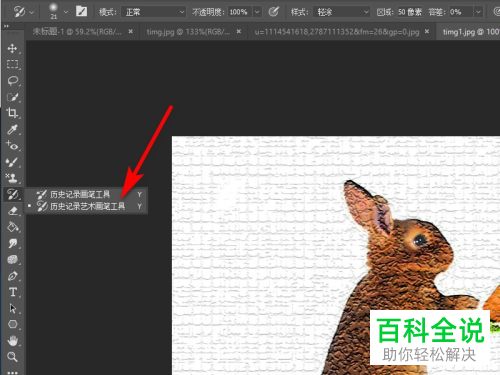This screenshot has height=375, width=500.
Task: Click the 容差 0% field
Action: [x=461, y=12]
